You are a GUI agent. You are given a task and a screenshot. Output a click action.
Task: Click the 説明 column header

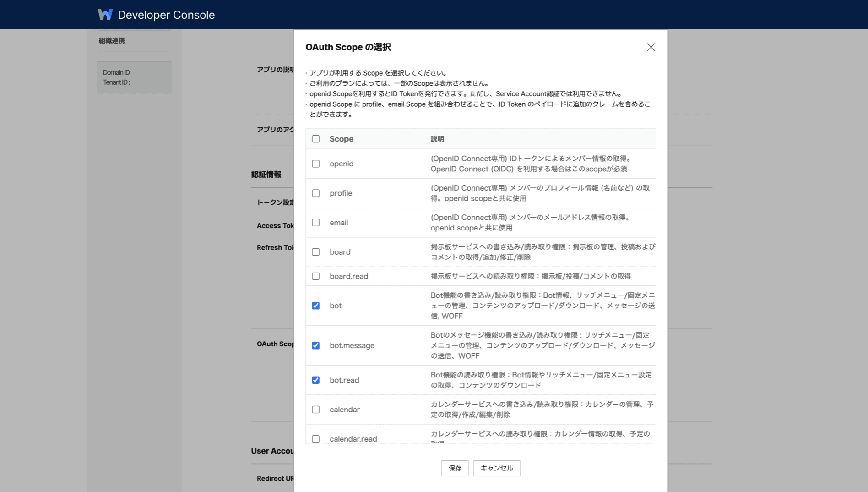point(437,139)
